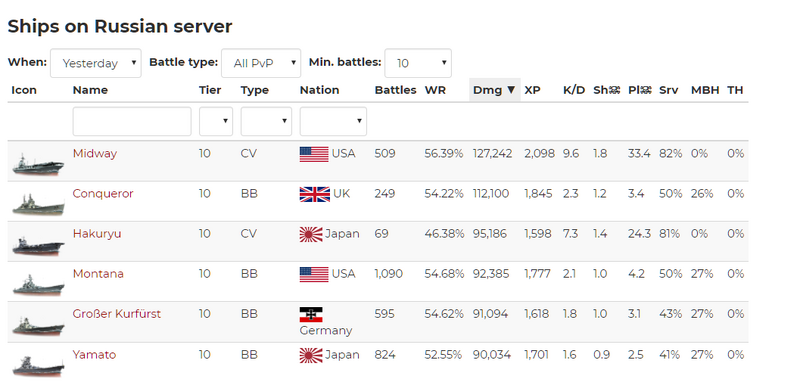Click the Yamato ship icon
Viewport: 800px width, 382px height.
click(38, 366)
